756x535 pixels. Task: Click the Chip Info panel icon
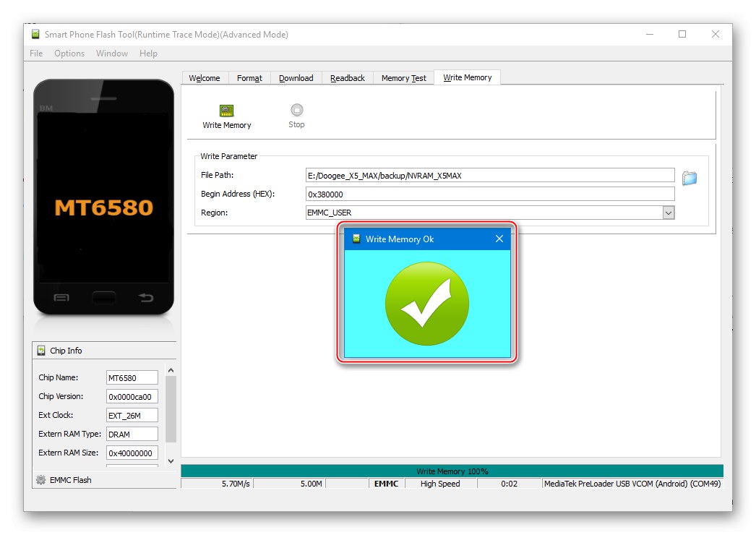point(40,351)
